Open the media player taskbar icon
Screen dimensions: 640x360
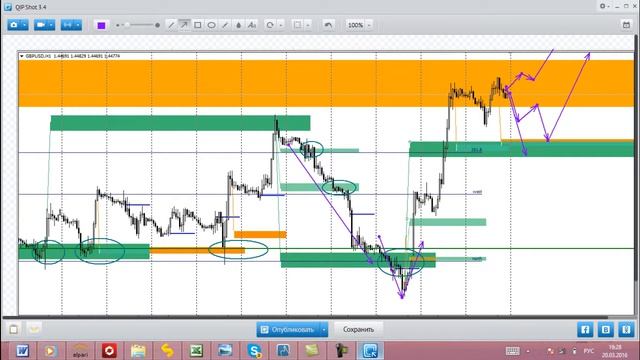51,351
